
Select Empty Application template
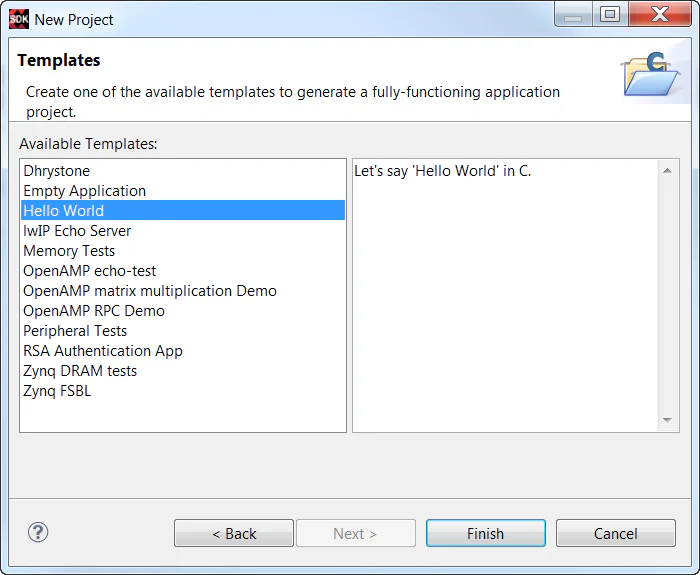click(85, 191)
